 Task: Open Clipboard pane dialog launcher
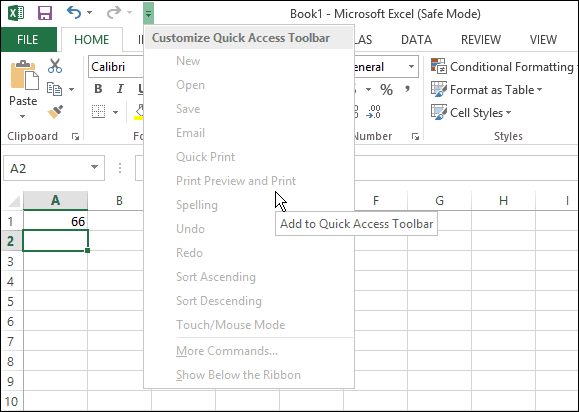(76, 137)
